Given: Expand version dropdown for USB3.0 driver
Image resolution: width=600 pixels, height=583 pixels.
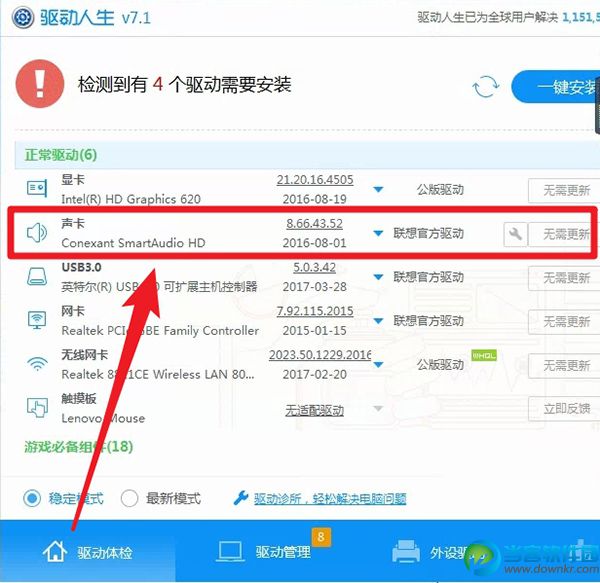Looking at the screenshot, I should pos(378,277).
